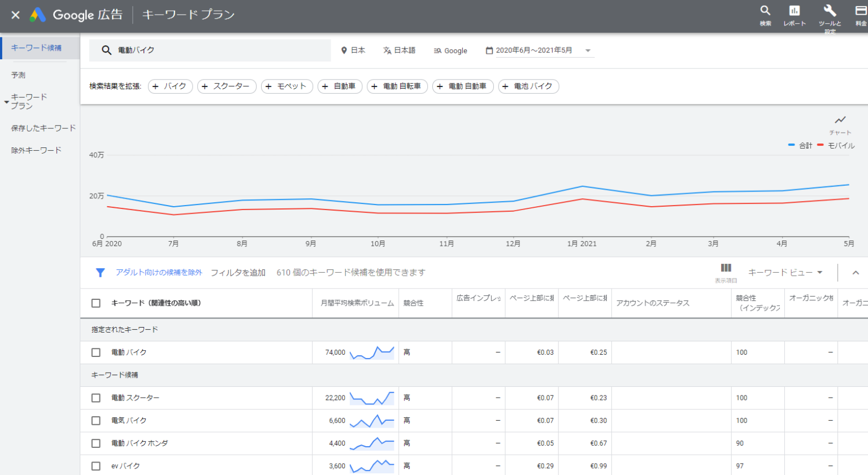
Task: Click the calendar icon for date range
Action: (x=489, y=50)
